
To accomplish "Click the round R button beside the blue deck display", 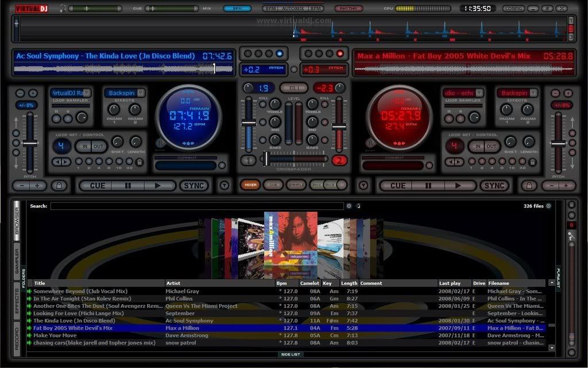I will tap(160, 143).
